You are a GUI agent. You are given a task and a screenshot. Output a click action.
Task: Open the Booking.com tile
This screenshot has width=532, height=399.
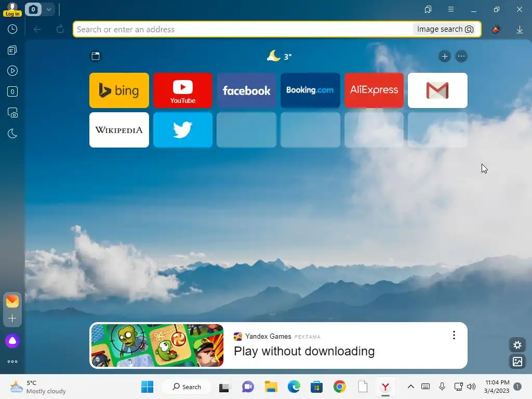tap(310, 90)
